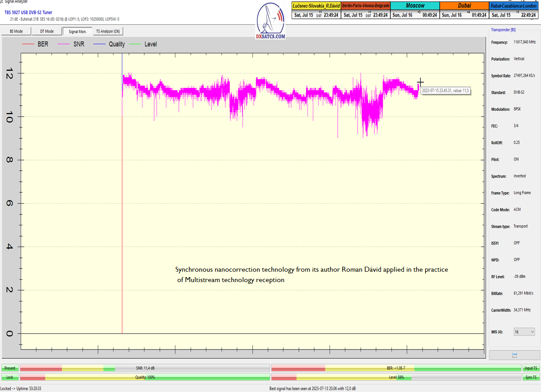Click the SNR 11,4 dB meter bar
Viewport: 541px width, 392px height.
point(145,368)
